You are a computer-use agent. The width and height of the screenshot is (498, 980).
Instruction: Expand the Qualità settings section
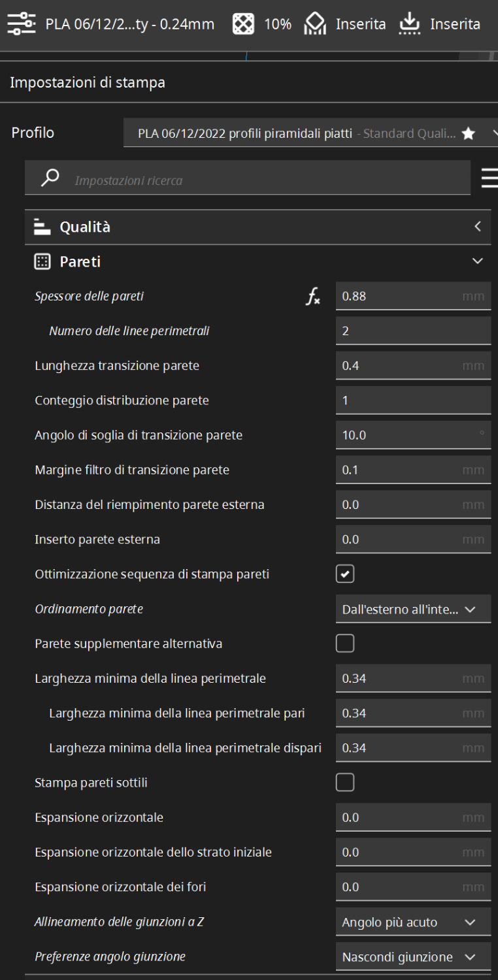[x=257, y=227]
